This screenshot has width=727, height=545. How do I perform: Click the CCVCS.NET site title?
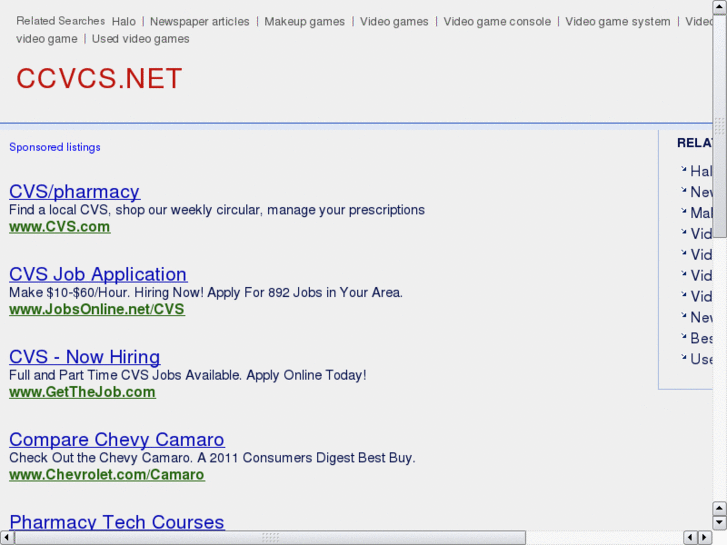99,78
